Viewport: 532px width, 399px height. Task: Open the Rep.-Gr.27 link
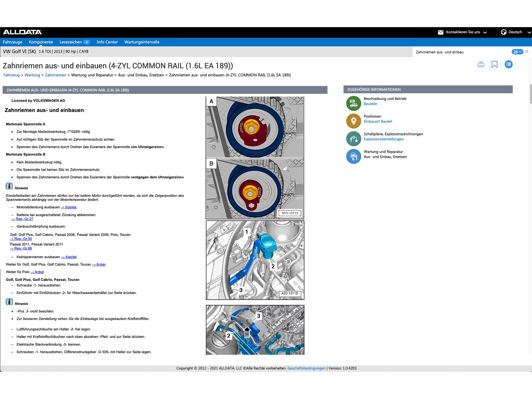(x=22, y=219)
